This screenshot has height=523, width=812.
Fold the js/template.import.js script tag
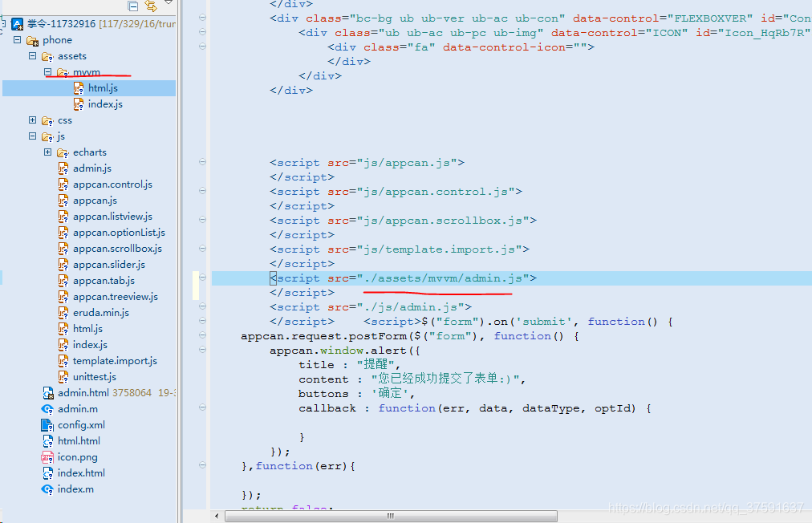click(202, 249)
